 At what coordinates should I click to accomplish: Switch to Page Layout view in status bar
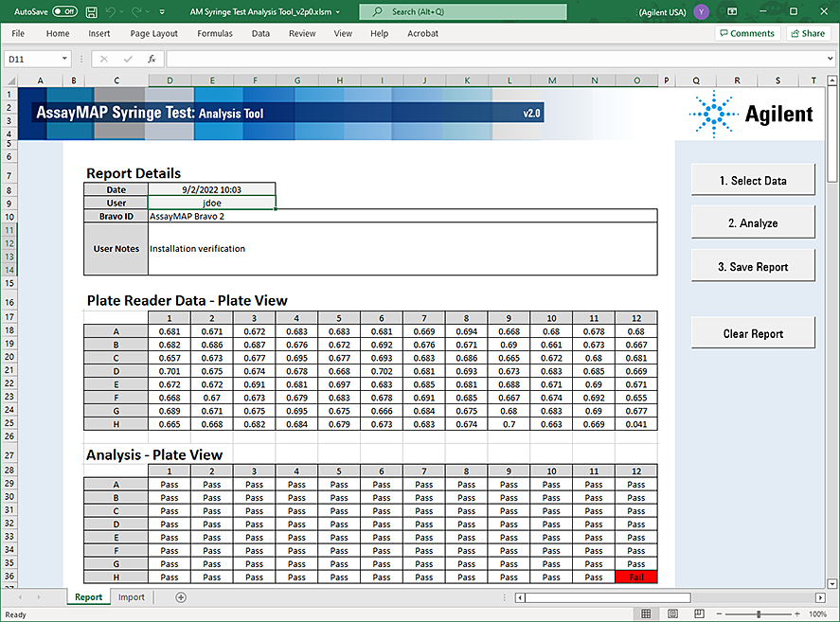pyautogui.click(x=673, y=614)
